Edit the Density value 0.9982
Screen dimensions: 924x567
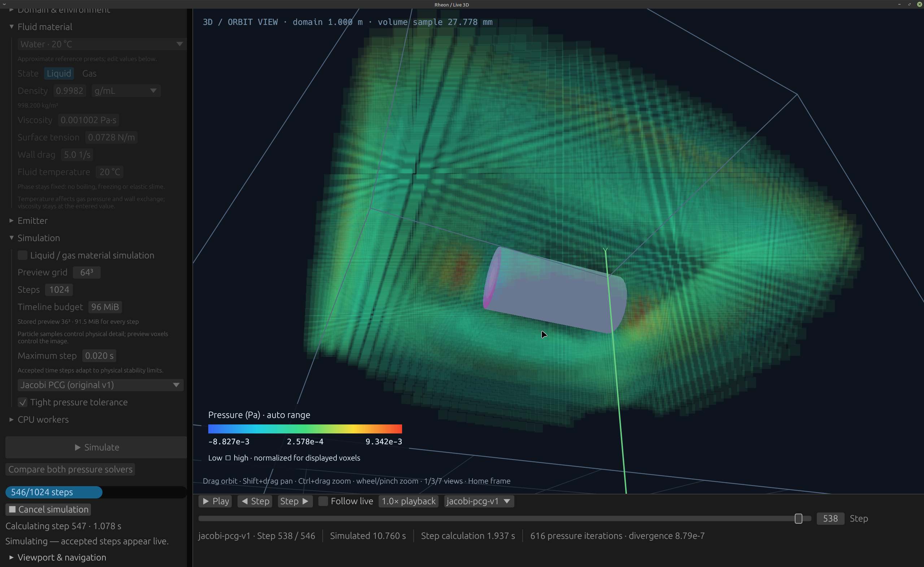pyautogui.click(x=69, y=91)
